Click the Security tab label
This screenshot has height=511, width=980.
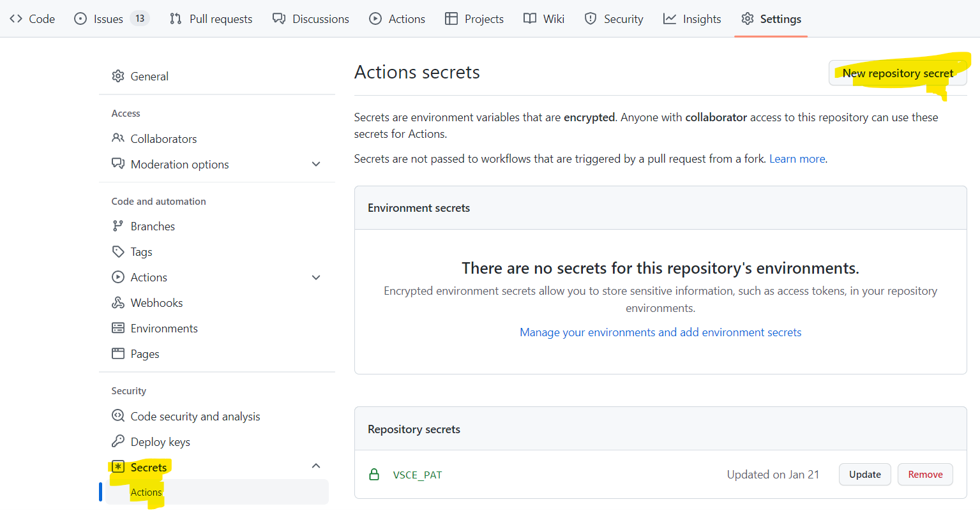623,19
